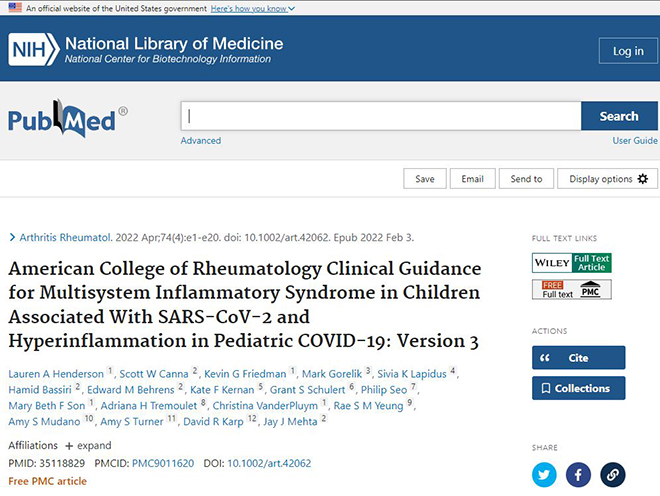Share the article on Facebook

pyautogui.click(x=578, y=475)
